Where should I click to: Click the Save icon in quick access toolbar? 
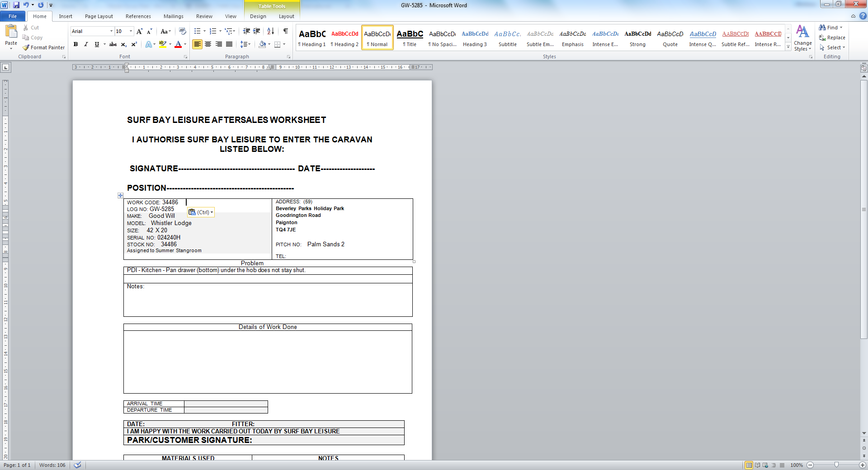[16, 5]
